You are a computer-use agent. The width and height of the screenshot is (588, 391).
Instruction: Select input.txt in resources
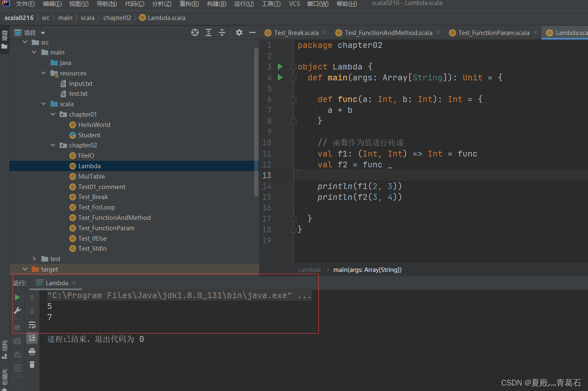pyautogui.click(x=81, y=84)
